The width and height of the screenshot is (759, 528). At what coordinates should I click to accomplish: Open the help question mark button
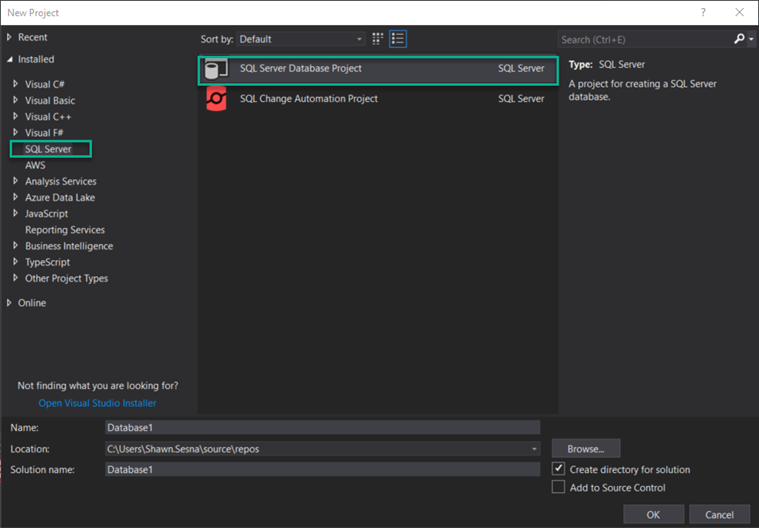point(705,12)
